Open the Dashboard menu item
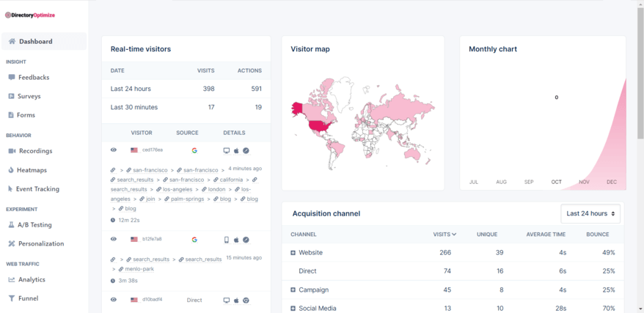The image size is (644, 313). (x=35, y=42)
